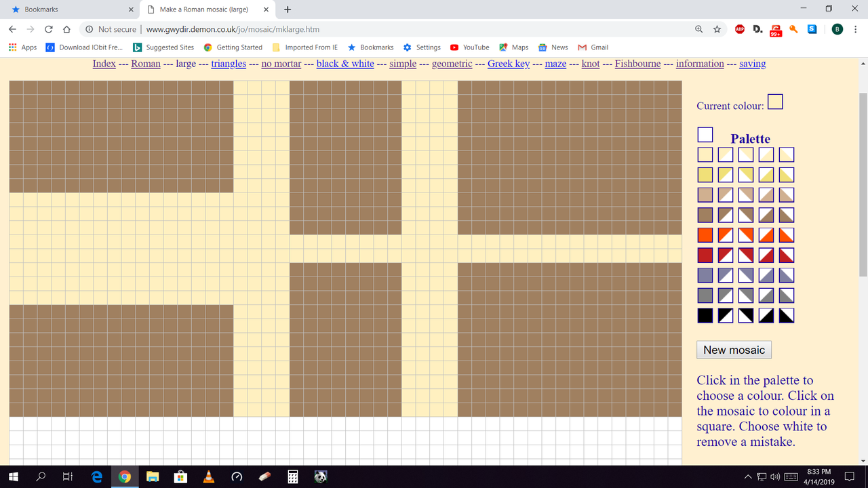Open the geometric link
The height and width of the screenshot is (488, 868).
pos(452,64)
